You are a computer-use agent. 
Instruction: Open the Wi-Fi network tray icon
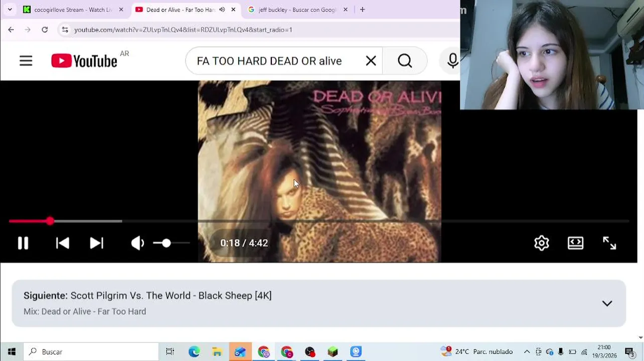pyautogui.click(x=584, y=352)
